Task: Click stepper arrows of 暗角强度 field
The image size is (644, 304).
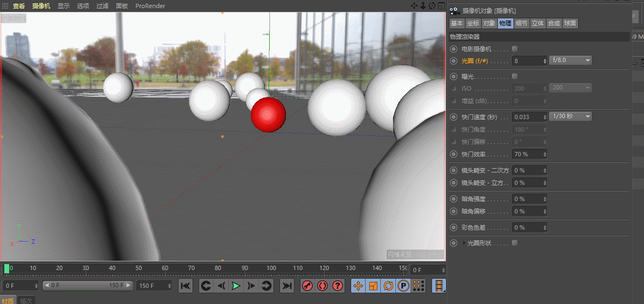Action: (x=545, y=199)
